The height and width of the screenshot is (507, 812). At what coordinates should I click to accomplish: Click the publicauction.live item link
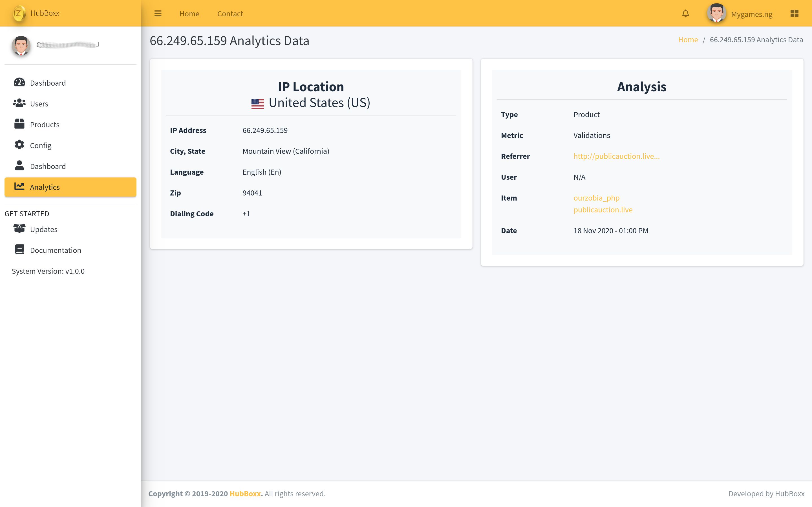pyautogui.click(x=603, y=210)
